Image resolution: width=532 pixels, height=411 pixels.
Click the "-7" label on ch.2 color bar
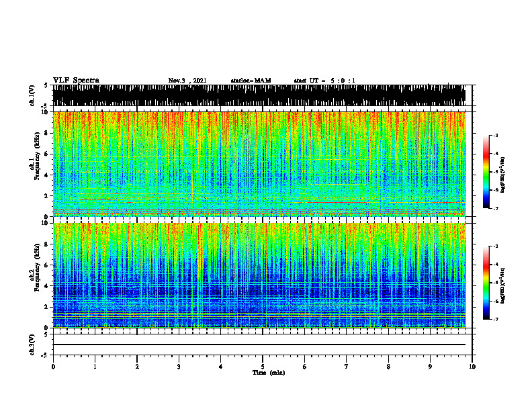pyautogui.click(x=495, y=319)
